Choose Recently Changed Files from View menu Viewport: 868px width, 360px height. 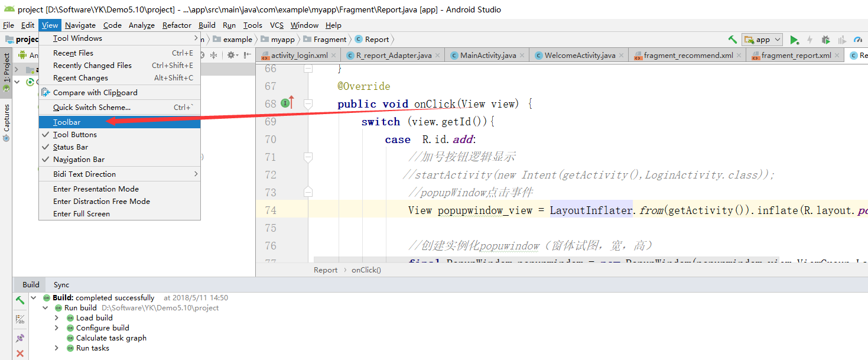(x=119, y=65)
